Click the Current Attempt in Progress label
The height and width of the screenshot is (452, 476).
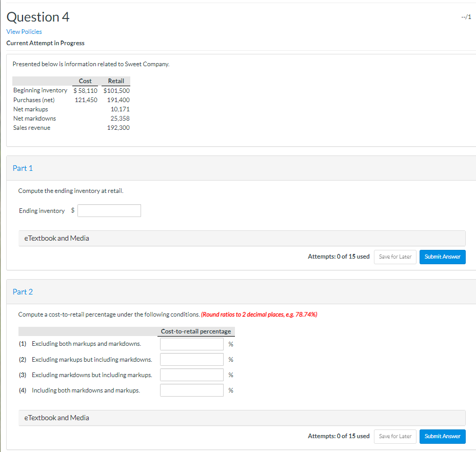(45, 43)
